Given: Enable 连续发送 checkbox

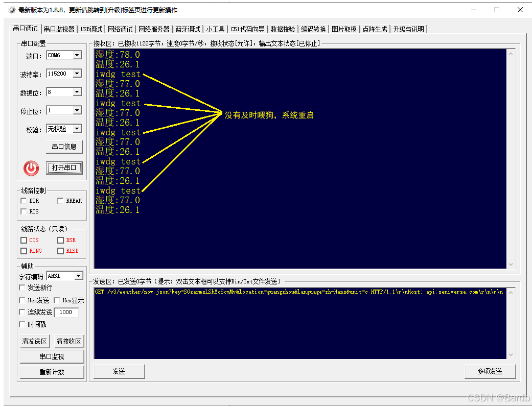Looking at the screenshot, I should tap(22, 312).
